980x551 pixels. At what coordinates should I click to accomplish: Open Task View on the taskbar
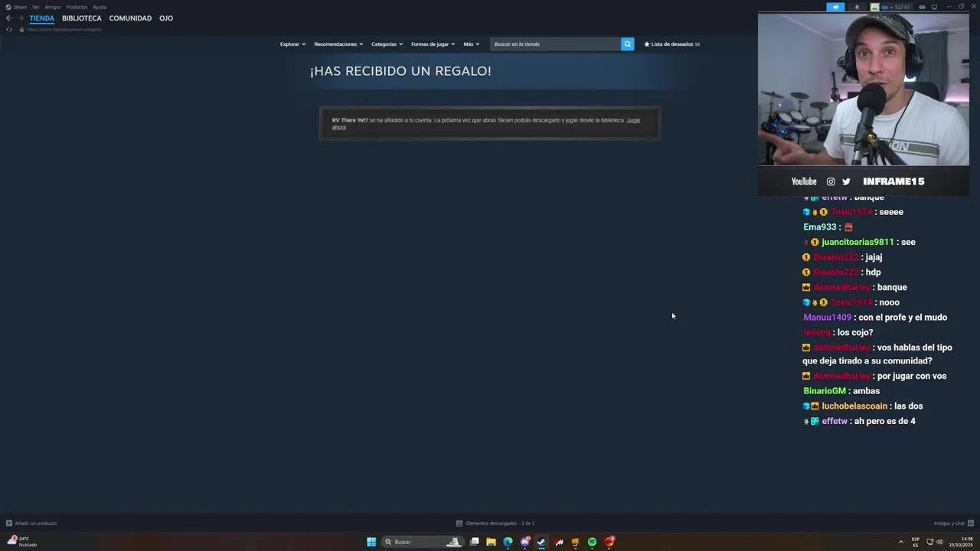(475, 542)
